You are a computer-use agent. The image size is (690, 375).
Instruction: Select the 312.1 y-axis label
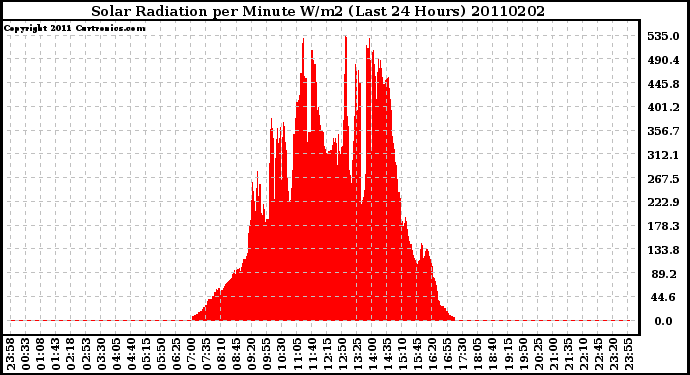click(663, 155)
